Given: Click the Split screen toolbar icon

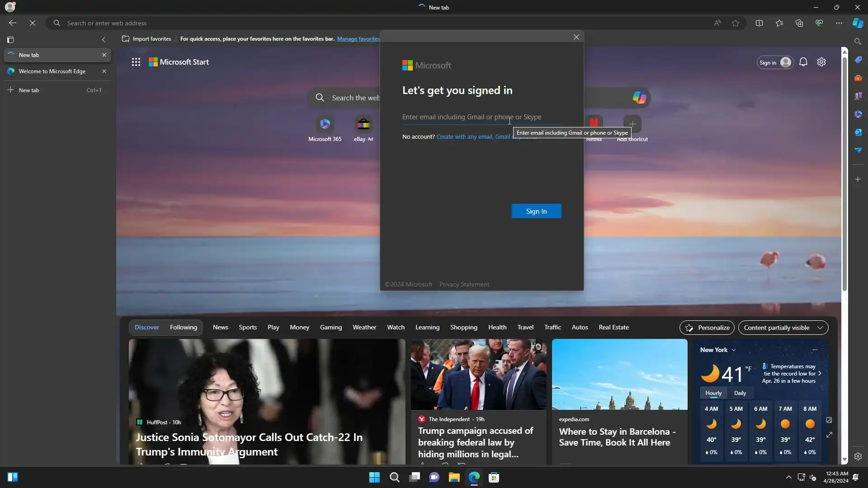Looking at the screenshot, I should (x=759, y=23).
